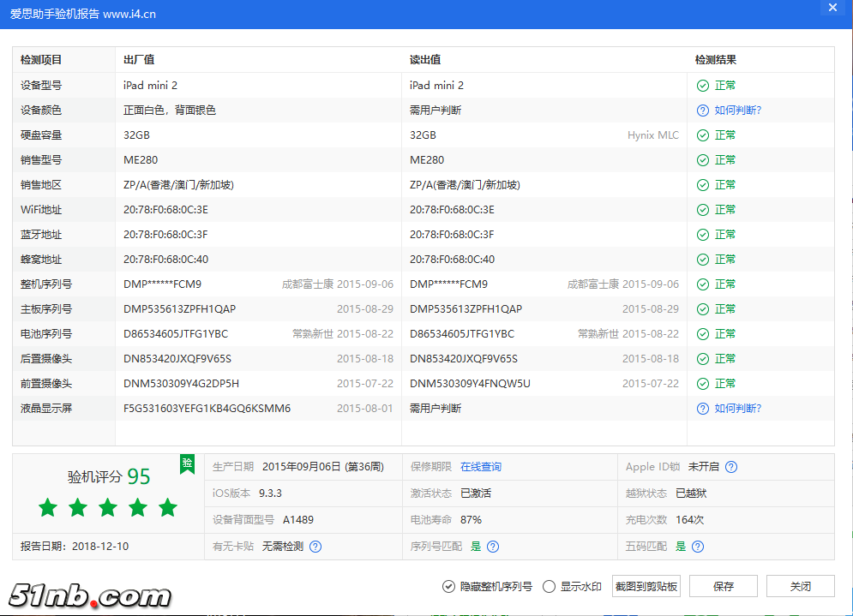Click 检测结果 column header
This screenshot has height=616, width=853.
pyautogui.click(x=716, y=60)
